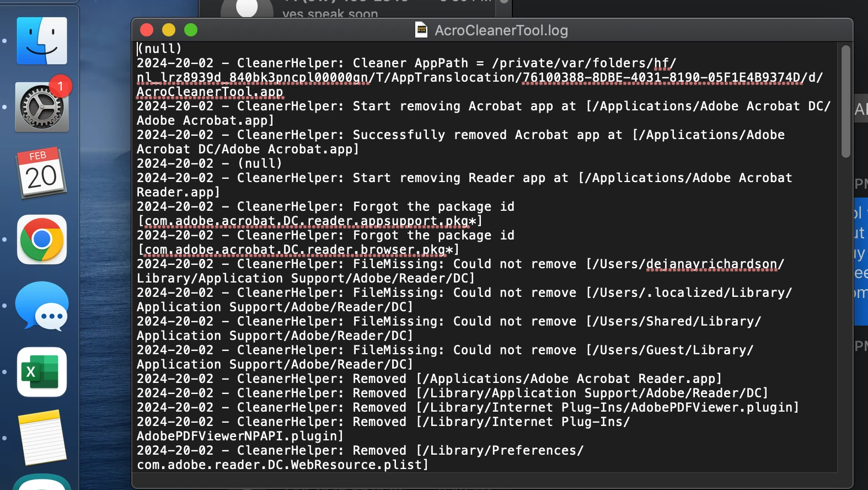
Task: Open System Preferences in the Dock
Action: pyautogui.click(x=42, y=107)
